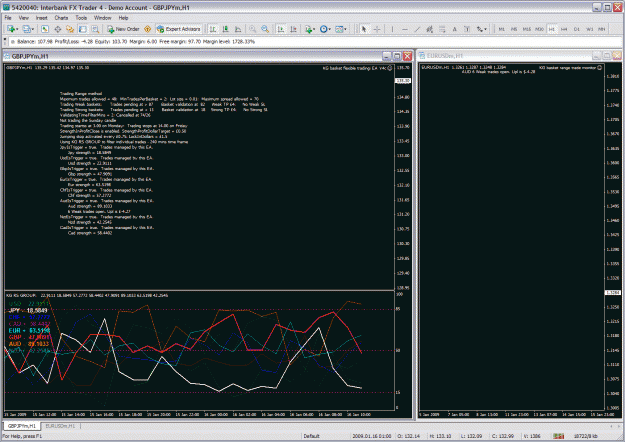Open the View menu

[24, 18]
